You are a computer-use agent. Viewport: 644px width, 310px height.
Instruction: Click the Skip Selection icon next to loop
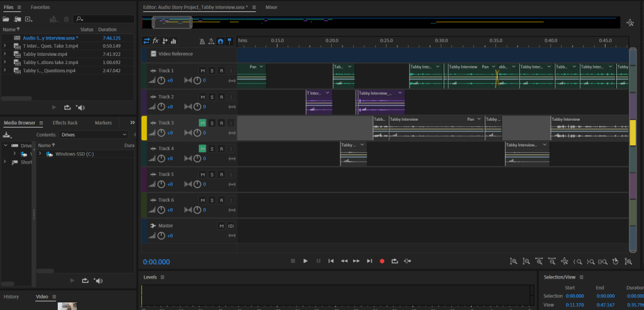tap(408, 261)
